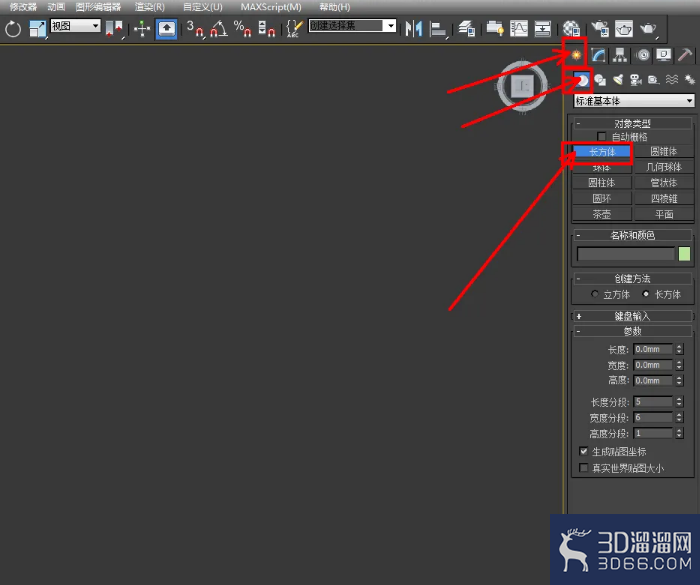Viewport: 700px width, 585px height.
Task: Open the MAXScript(M) menu
Action: [271, 7]
